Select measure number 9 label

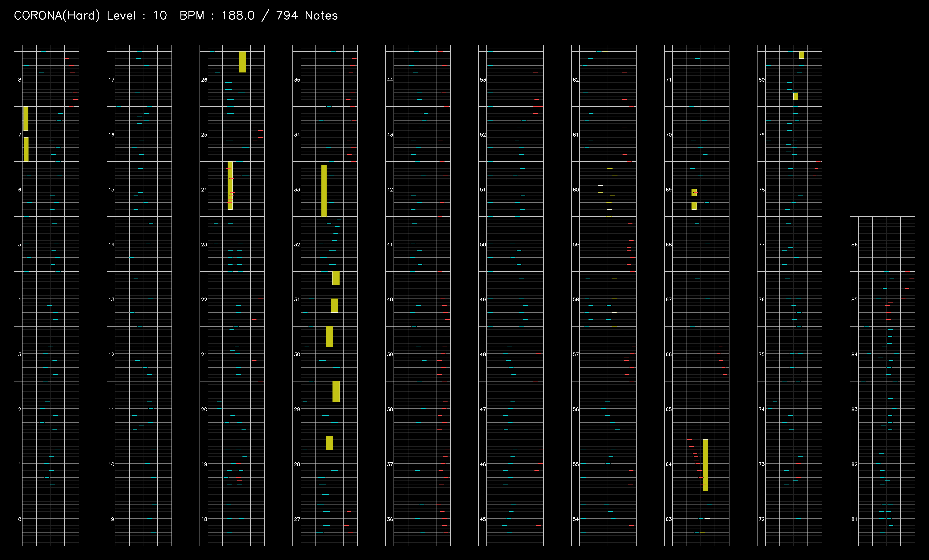112,519
